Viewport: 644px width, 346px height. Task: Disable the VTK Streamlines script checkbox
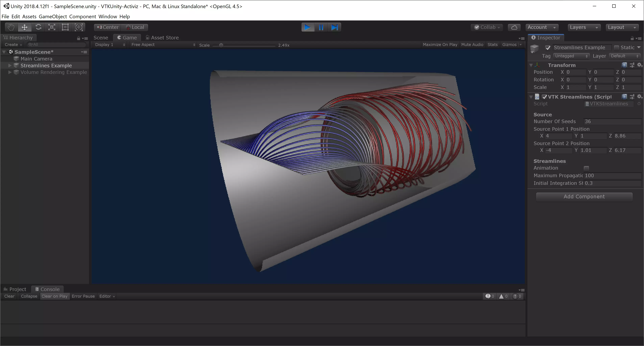coord(544,97)
